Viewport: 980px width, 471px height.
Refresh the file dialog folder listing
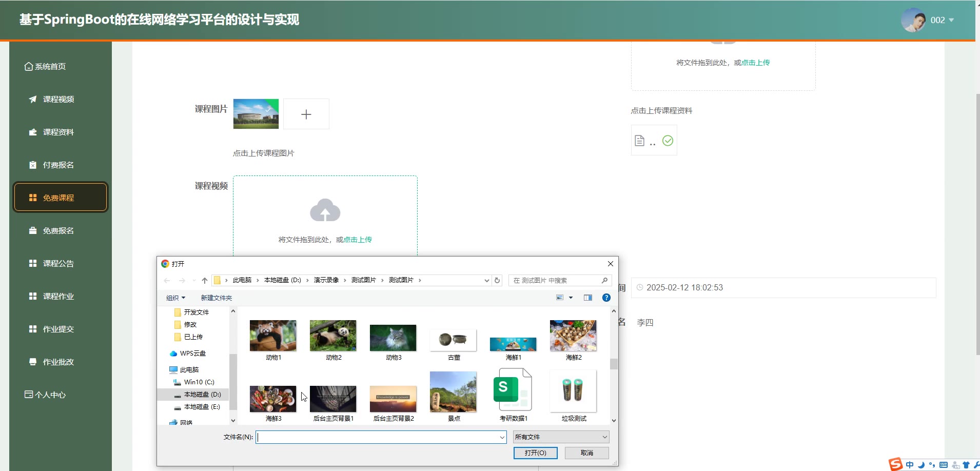497,281
